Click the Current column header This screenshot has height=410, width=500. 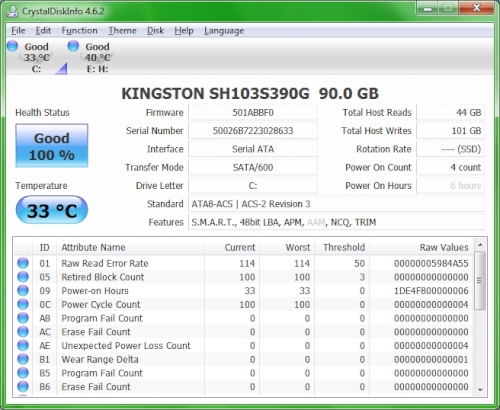tap(232, 247)
